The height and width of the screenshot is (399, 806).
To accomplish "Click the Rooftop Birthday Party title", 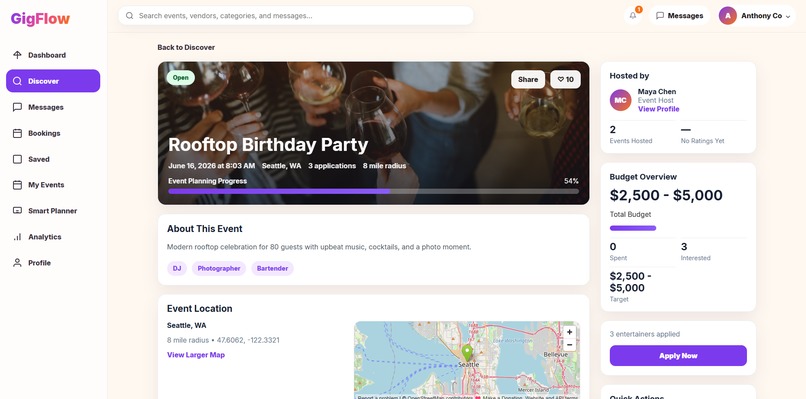I will pyautogui.click(x=268, y=144).
